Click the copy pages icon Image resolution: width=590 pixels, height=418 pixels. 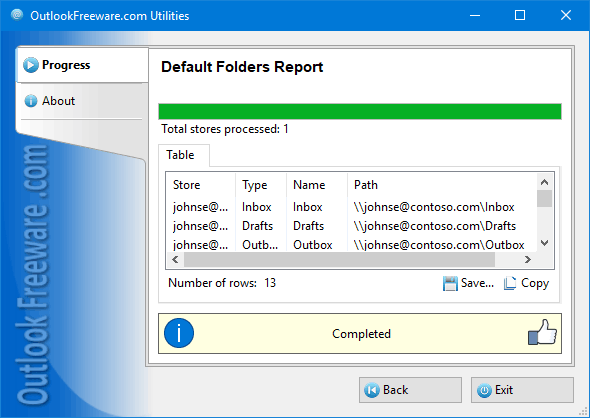(x=510, y=283)
